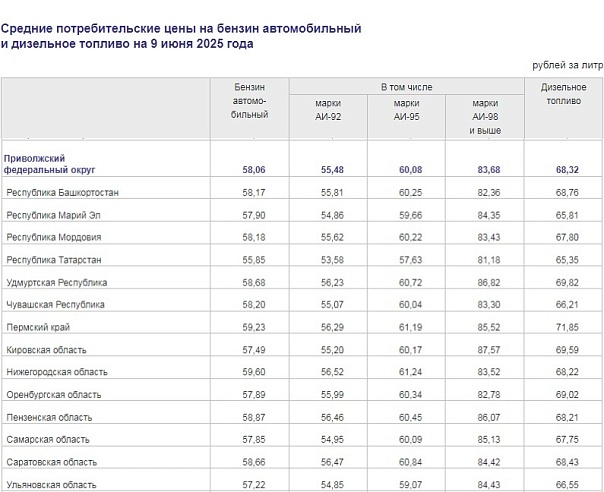This screenshot has height=492, width=604.
Task: Click the 'марки АИ-98 и выше' header
Action: point(485,116)
